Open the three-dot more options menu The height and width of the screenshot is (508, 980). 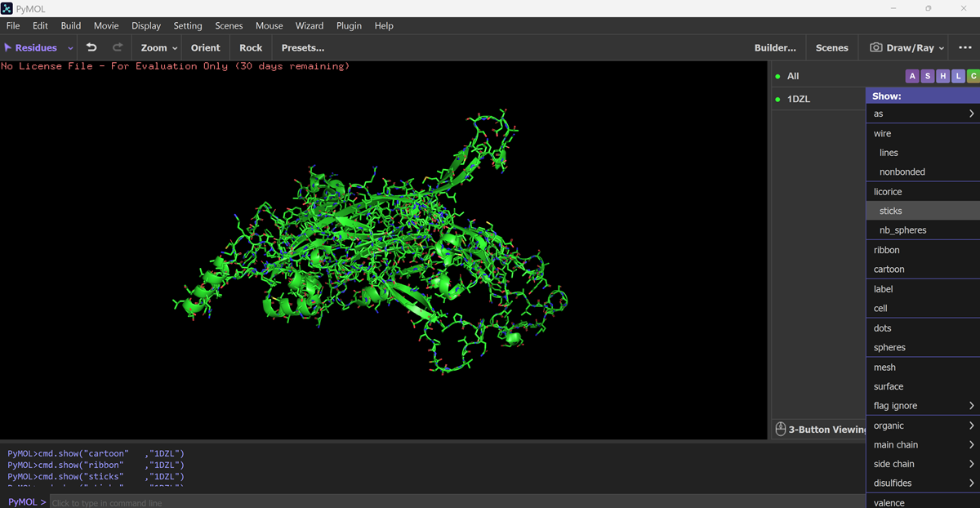point(965,47)
